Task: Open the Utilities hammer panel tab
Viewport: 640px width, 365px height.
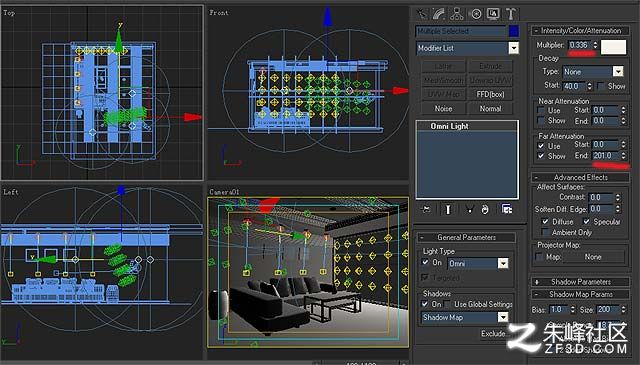Action: 511,14
